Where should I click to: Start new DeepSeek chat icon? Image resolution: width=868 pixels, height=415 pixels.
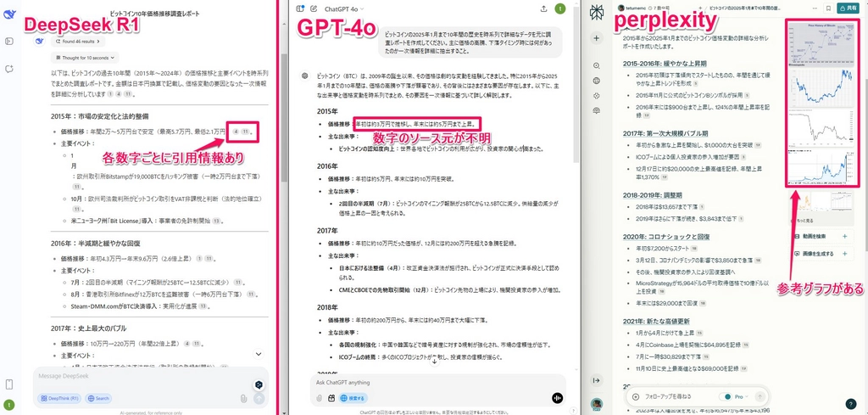pyautogui.click(x=8, y=69)
